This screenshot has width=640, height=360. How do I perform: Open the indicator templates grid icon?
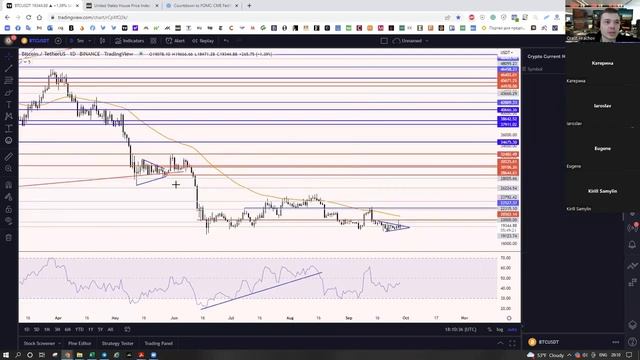[x=153, y=41]
